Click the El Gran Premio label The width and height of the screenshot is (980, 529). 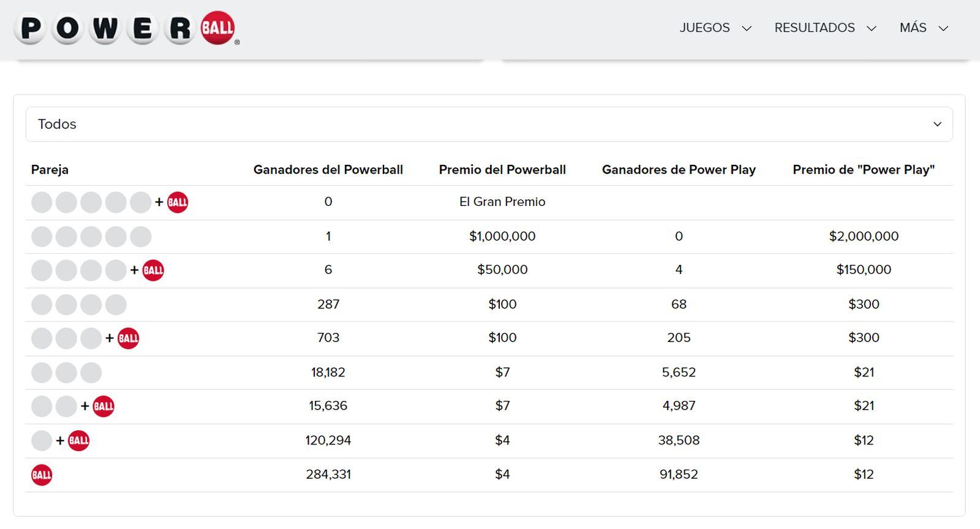pyautogui.click(x=502, y=202)
